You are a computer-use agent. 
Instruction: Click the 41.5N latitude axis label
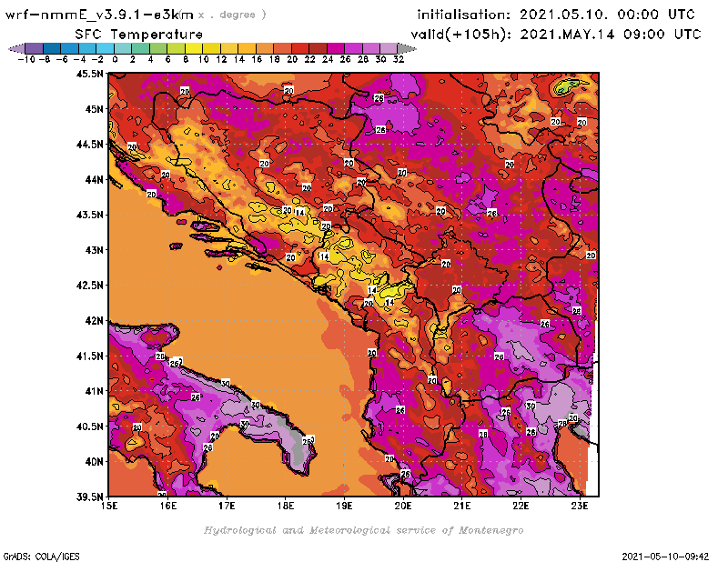[x=90, y=356]
